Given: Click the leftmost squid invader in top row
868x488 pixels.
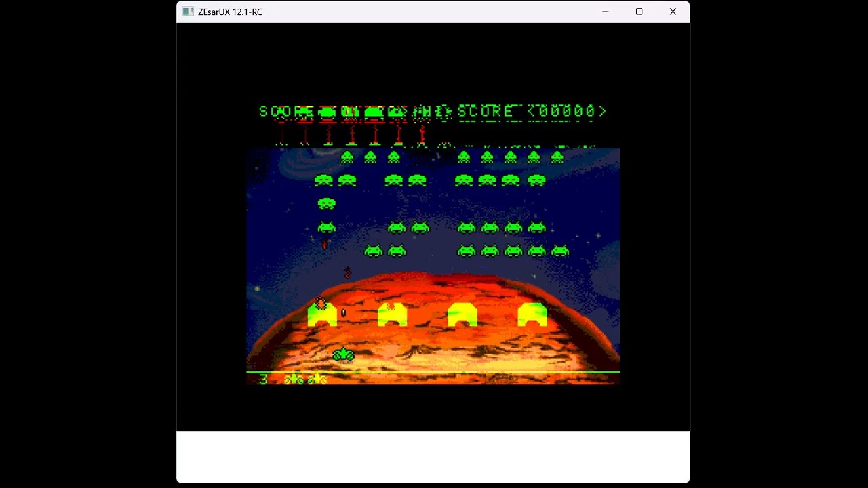Looking at the screenshot, I should click(347, 157).
